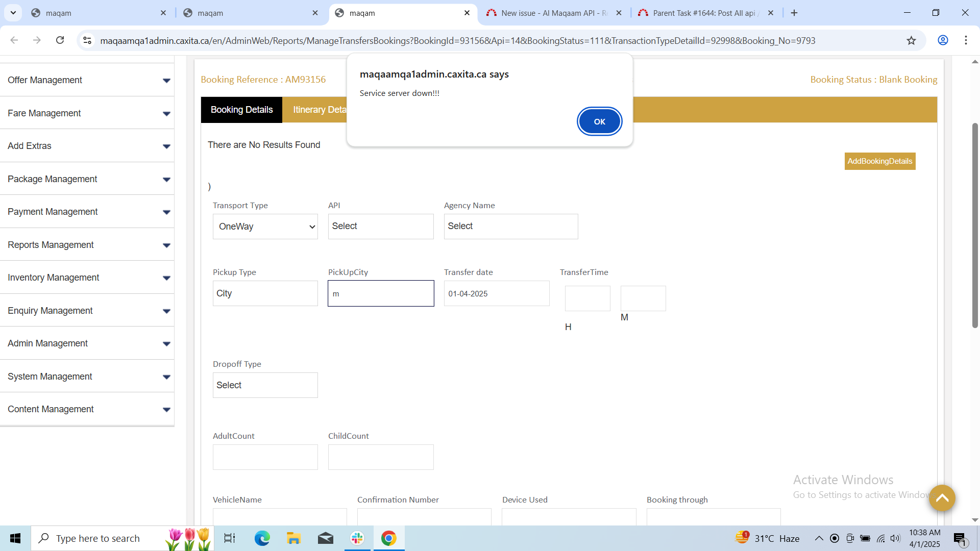This screenshot has width=980, height=551.
Task: Open the Transport Type dropdown
Action: click(265, 227)
